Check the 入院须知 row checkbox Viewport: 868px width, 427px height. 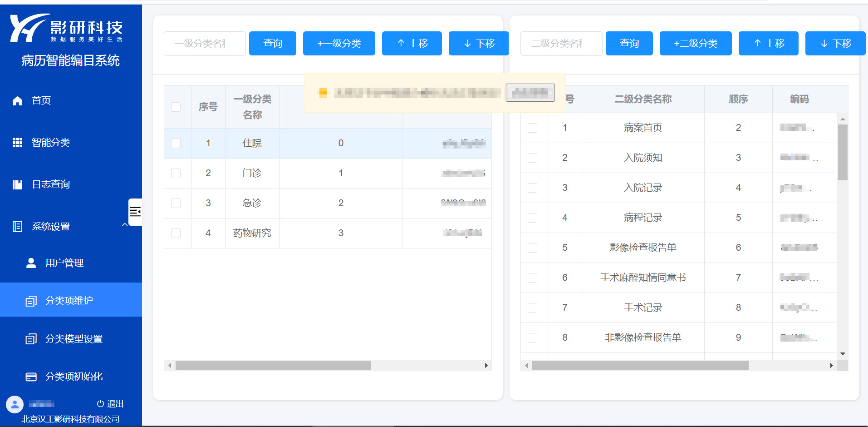coord(533,158)
